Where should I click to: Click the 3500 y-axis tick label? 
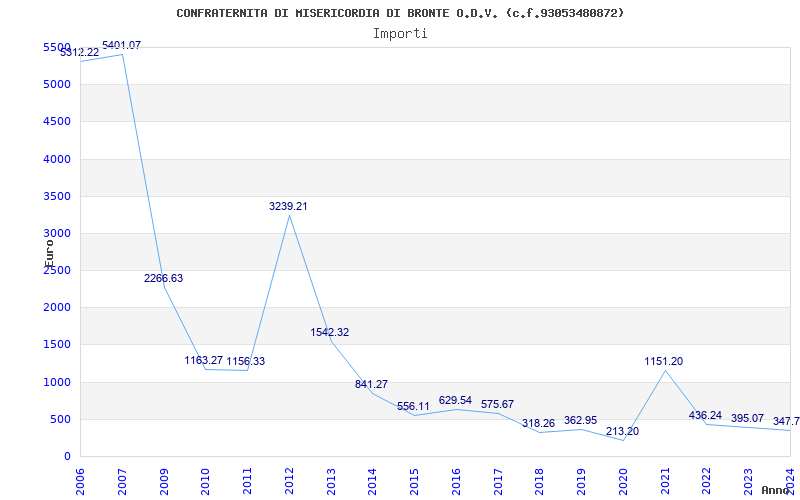(x=57, y=196)
